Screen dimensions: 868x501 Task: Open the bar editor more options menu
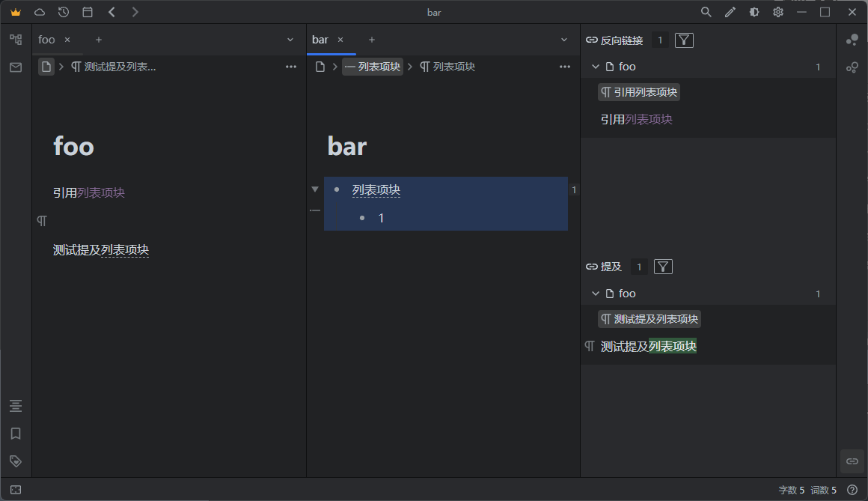tap(565, 67)
